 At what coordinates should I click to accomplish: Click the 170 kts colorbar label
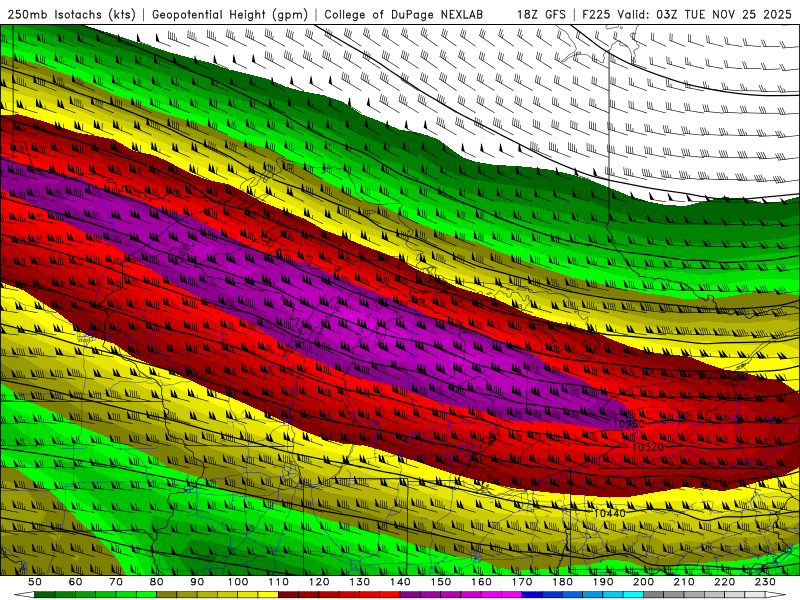click(x=522, y=582)
